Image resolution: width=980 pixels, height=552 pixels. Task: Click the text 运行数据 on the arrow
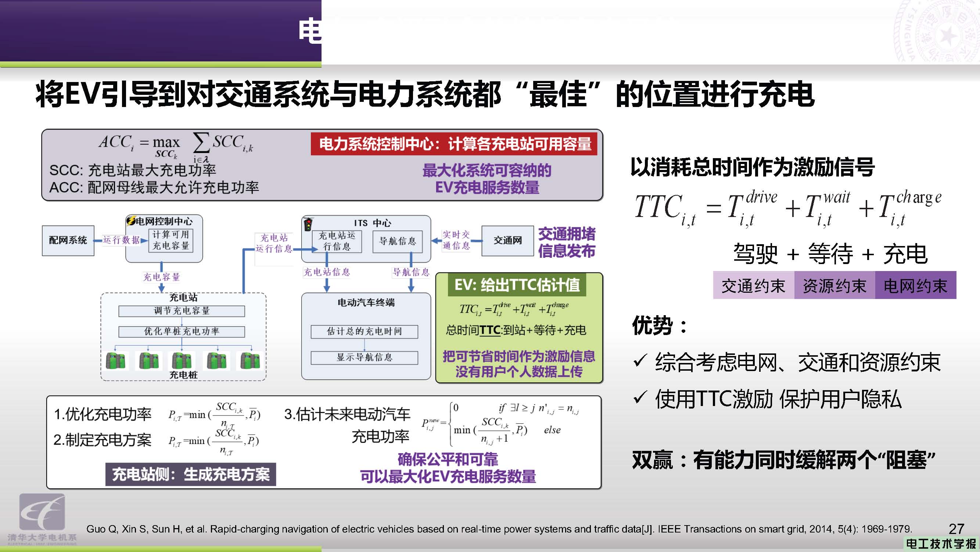pos(121,240)
